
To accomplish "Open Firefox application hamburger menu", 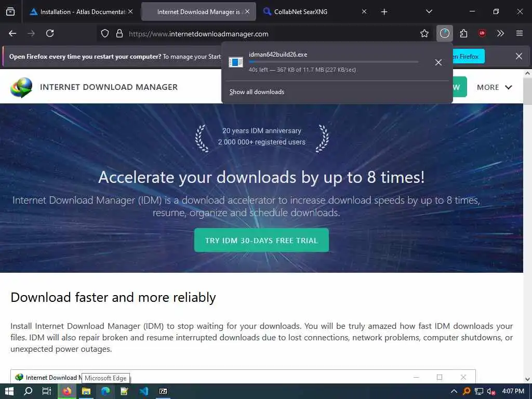I will 519,33.
